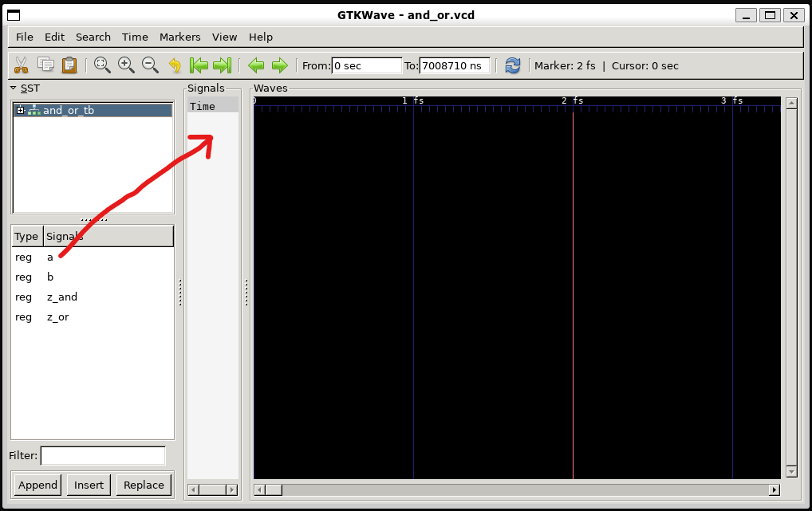The height and width of the screenshot is (511, 812).
Task: Click the Append button
Action: [x=37, y=485]
